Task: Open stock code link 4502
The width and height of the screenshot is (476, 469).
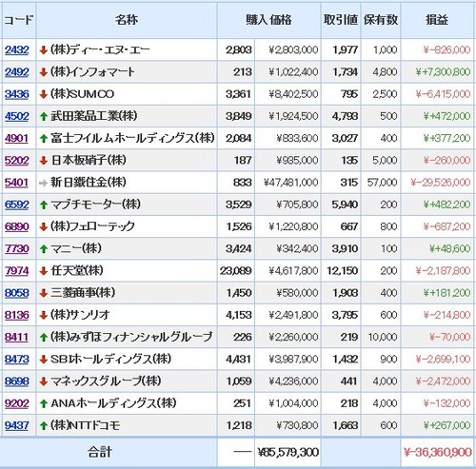Action: click(16, 116)
